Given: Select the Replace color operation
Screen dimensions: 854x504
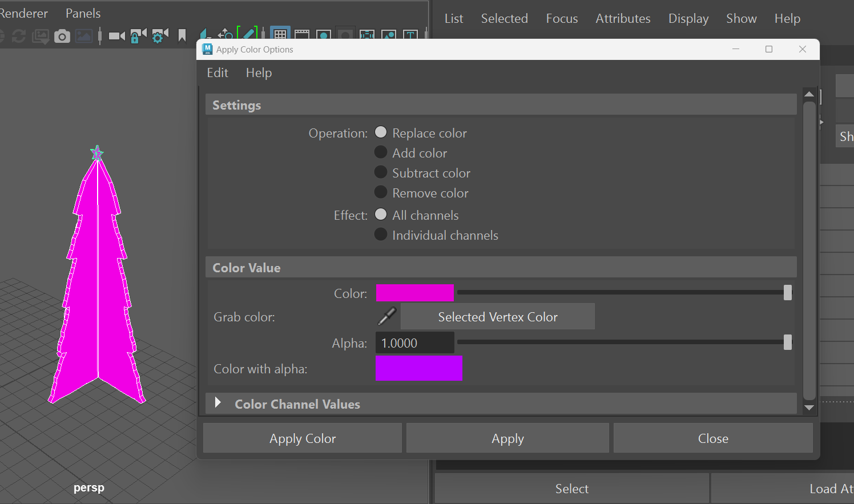Looking at the screenshot, I should point(381,132).
